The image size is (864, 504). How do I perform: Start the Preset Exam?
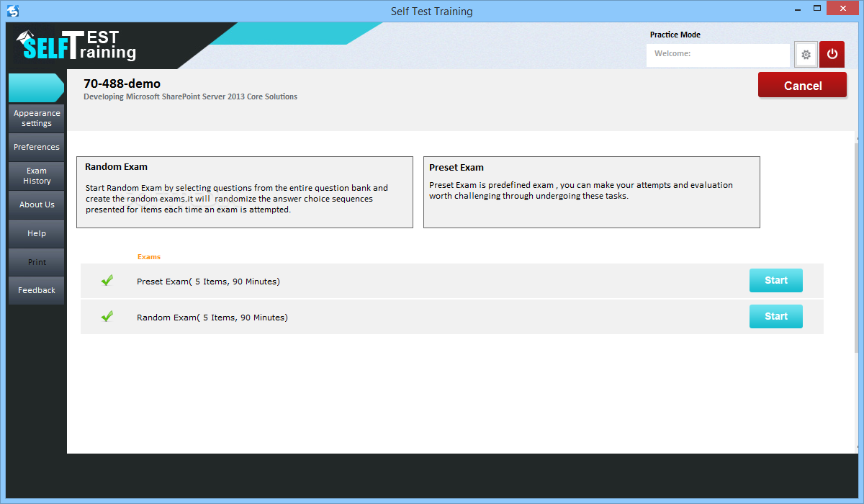coord(776,281)
